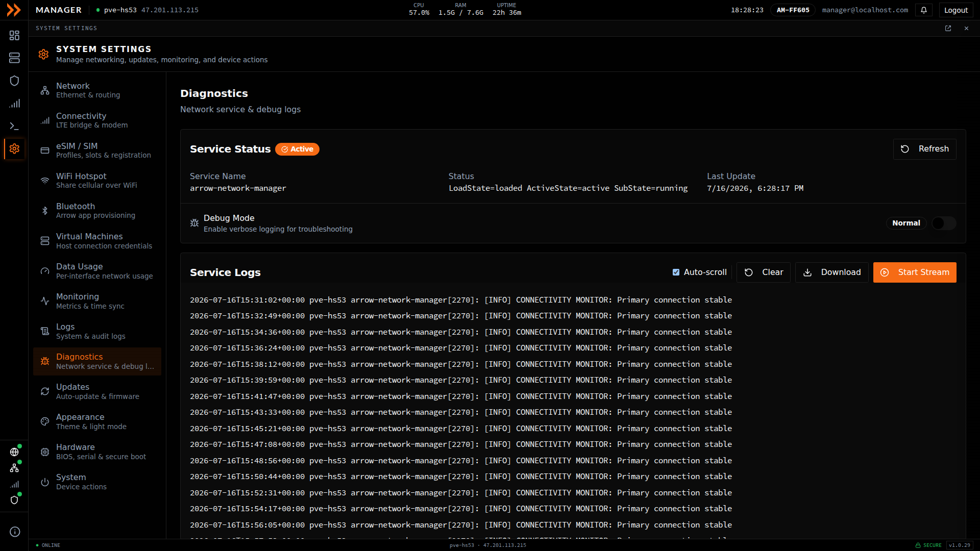Click the Monitoring pulse sidebar icon

[x=45, y=301]
